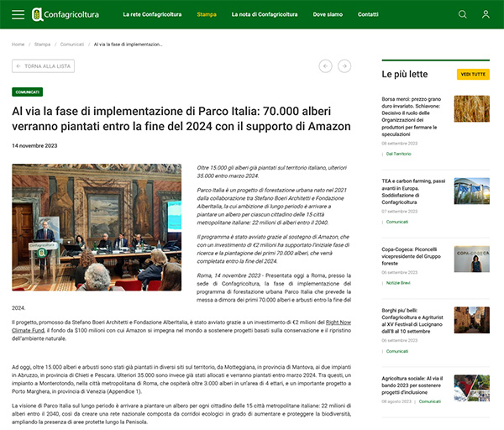Open Copa-Cogeca Piconcelli article
Viewport: 504px width, 430px height.
[x=411, y=256]
